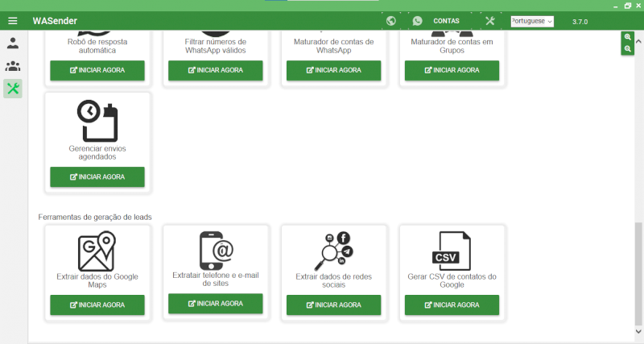This screenshot has height=344, width=644.
Task: Click the vertical scrollbar thumb
Action: [x=638, y=273]
